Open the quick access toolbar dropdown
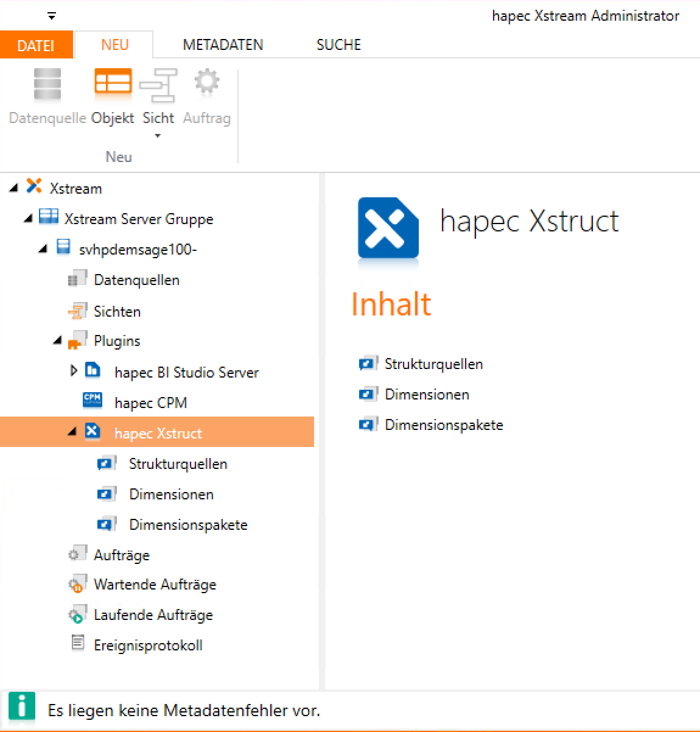700x732 pixels. 52,16
